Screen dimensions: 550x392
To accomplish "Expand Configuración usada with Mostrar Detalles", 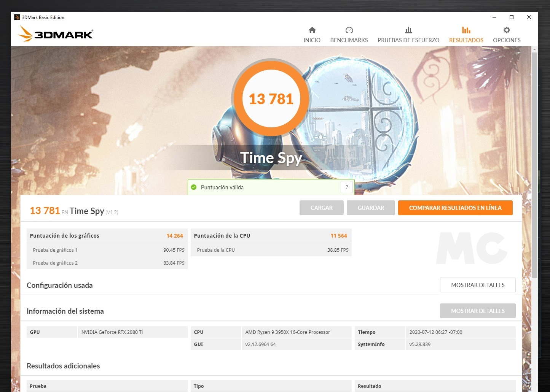I will [477, 285].
